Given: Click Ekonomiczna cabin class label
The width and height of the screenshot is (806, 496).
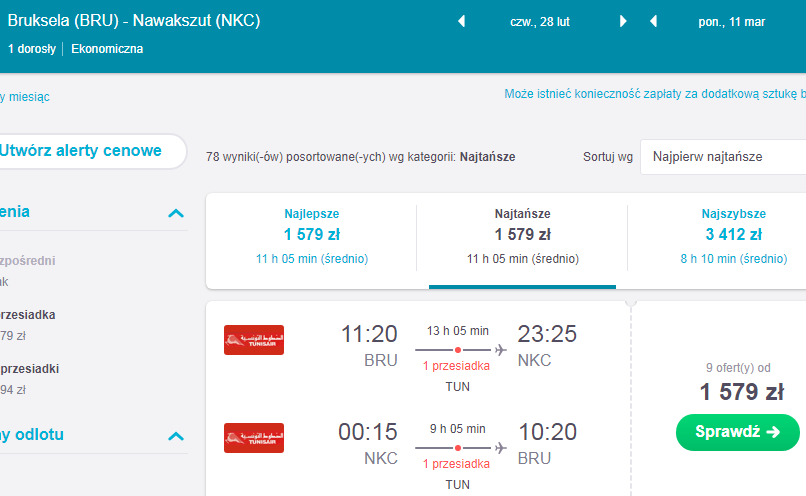Looking at the screenshot, I should pyautogui.click(x=107, y=49).
